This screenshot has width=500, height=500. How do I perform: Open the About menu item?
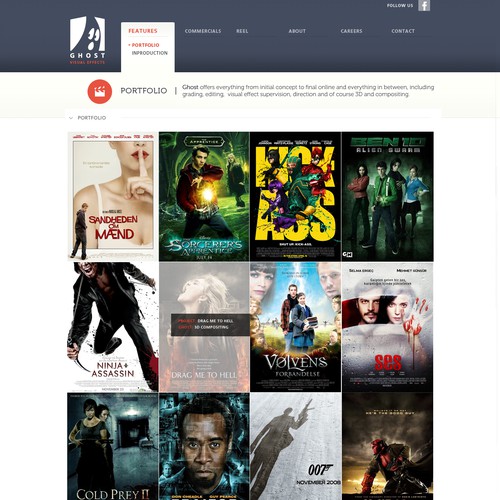[x=297, y=31]
